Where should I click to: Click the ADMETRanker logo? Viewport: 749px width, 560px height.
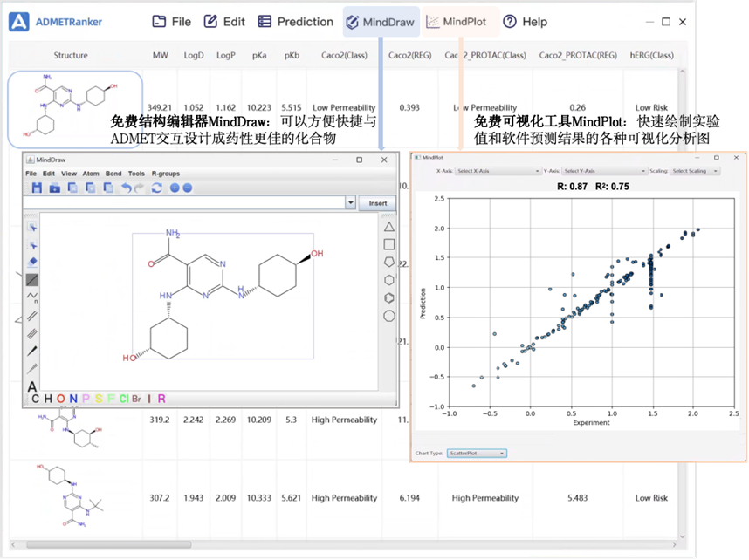pos(19,22)
